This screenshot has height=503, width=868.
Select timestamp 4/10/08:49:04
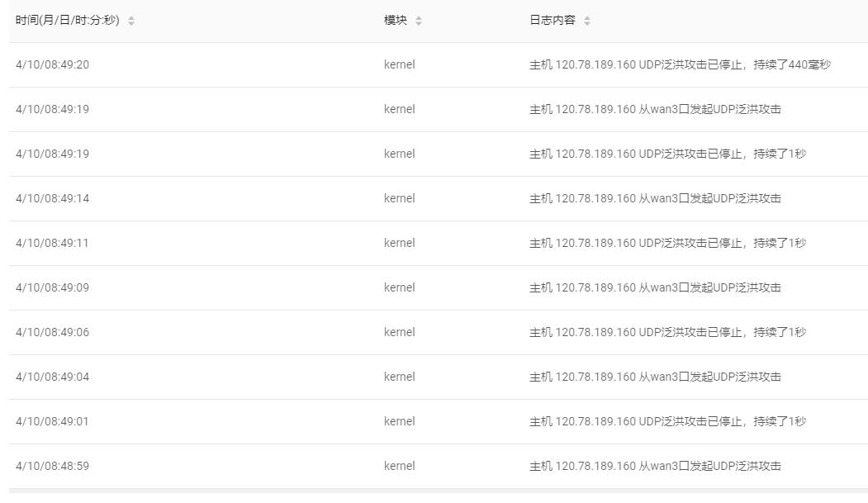pos(53,377)
